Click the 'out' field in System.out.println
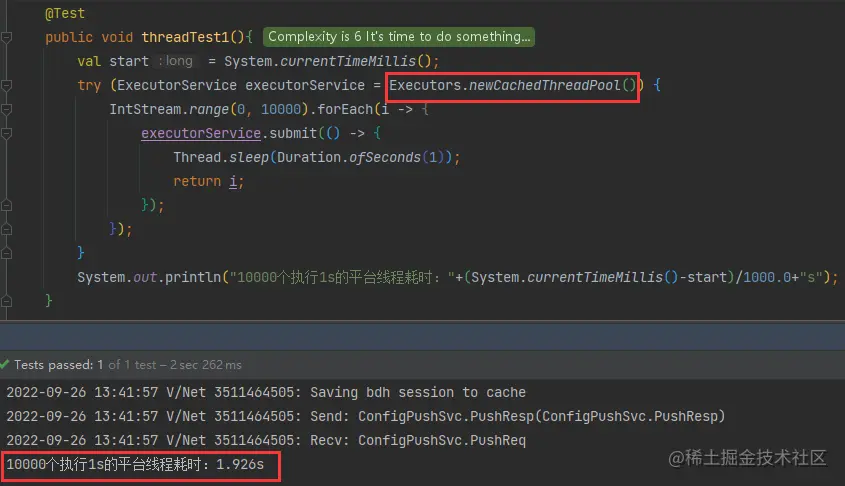The width and height of the screenshot is (845, 486). pos(145,277)
